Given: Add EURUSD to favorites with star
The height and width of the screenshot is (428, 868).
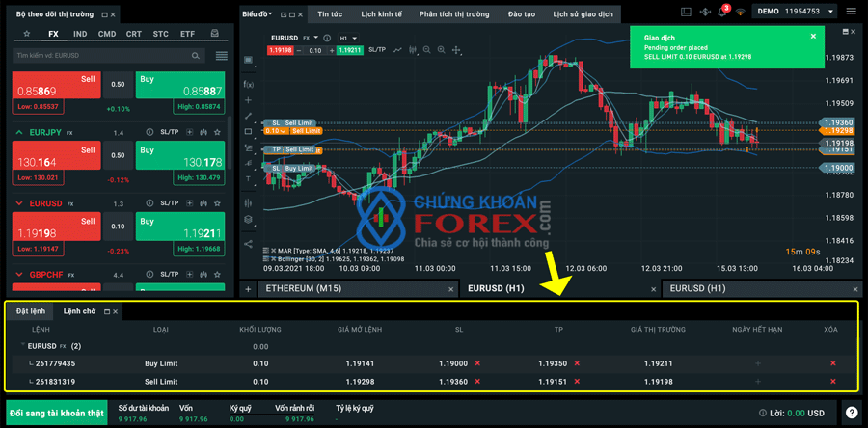Looking at the screenshot, I should (x=217, y=203).
